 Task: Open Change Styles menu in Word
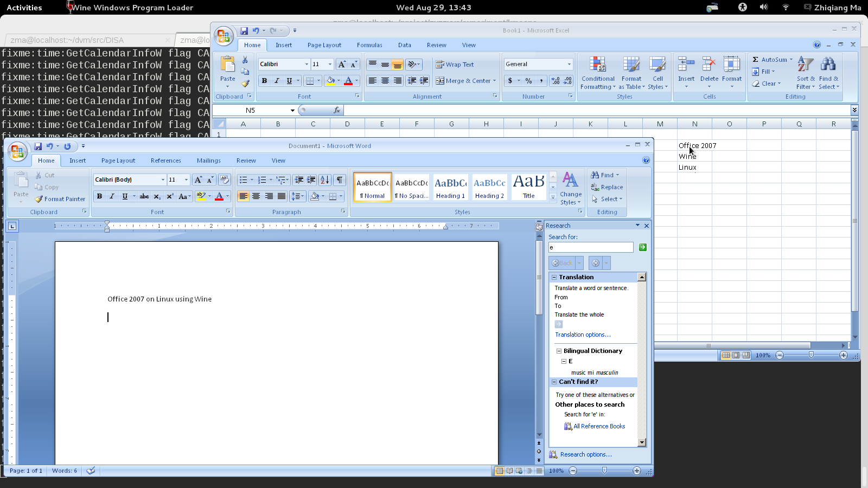[x=571, y=189]
